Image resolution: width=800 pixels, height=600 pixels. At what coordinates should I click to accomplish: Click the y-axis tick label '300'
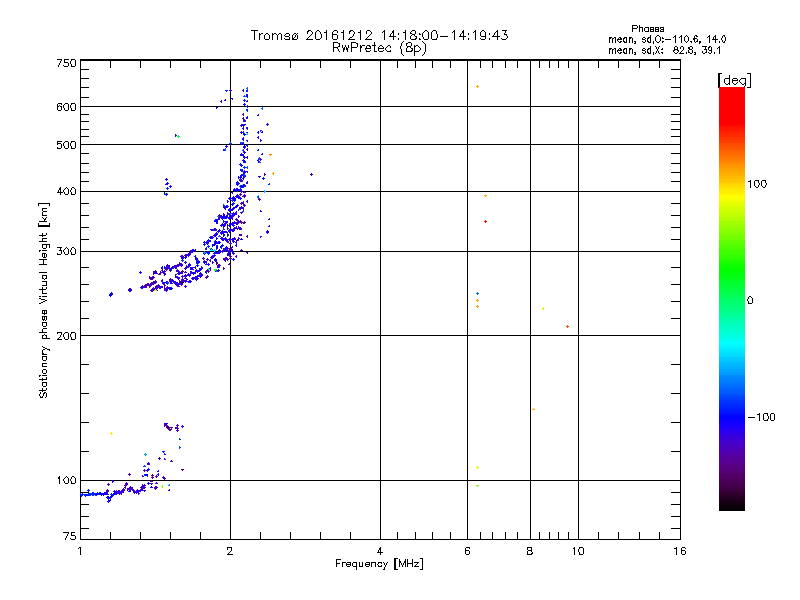[x=66, y=252]
